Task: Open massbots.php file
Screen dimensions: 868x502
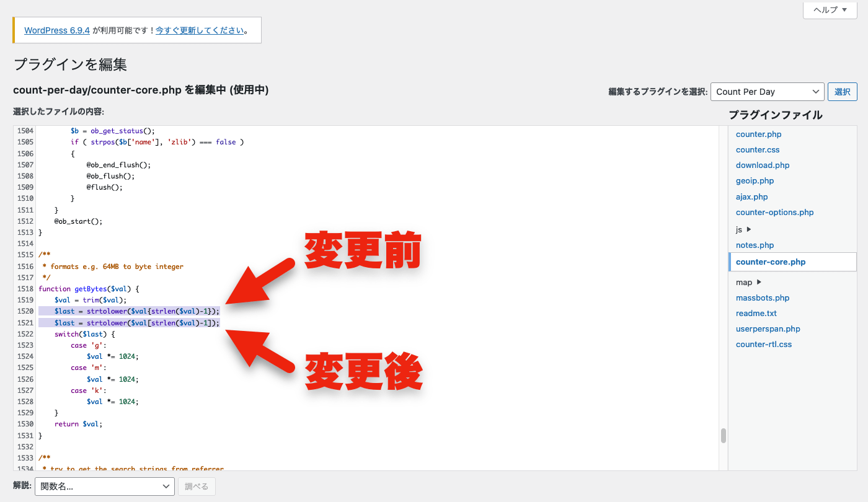Action: click(x=763, y=297)
